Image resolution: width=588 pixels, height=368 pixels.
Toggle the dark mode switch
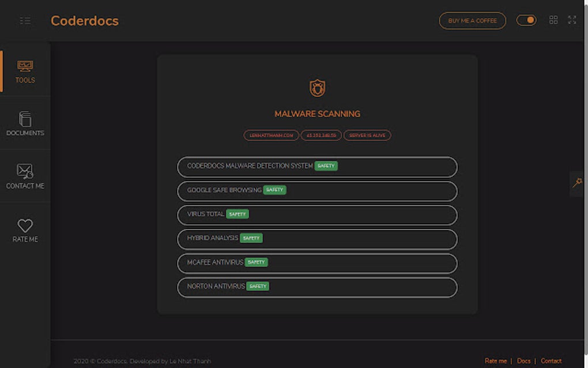pos(526,20)
